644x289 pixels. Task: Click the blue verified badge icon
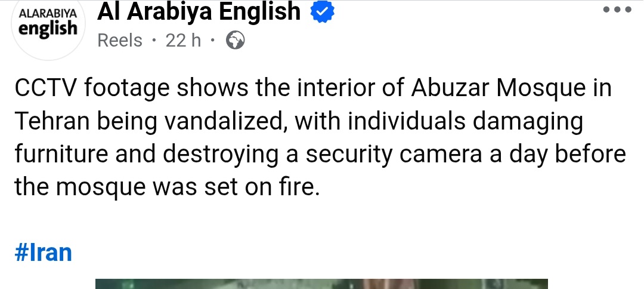(x=323, y=12)
